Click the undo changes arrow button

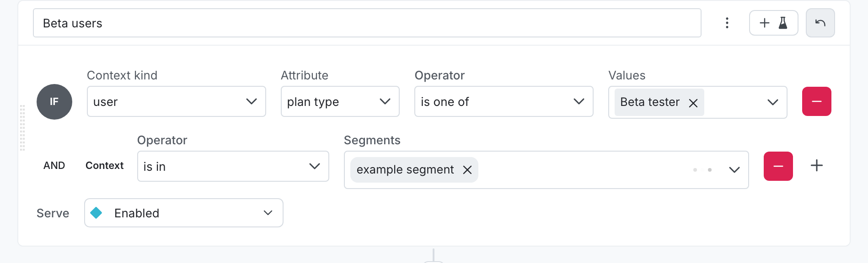click(x=820, y=23)
